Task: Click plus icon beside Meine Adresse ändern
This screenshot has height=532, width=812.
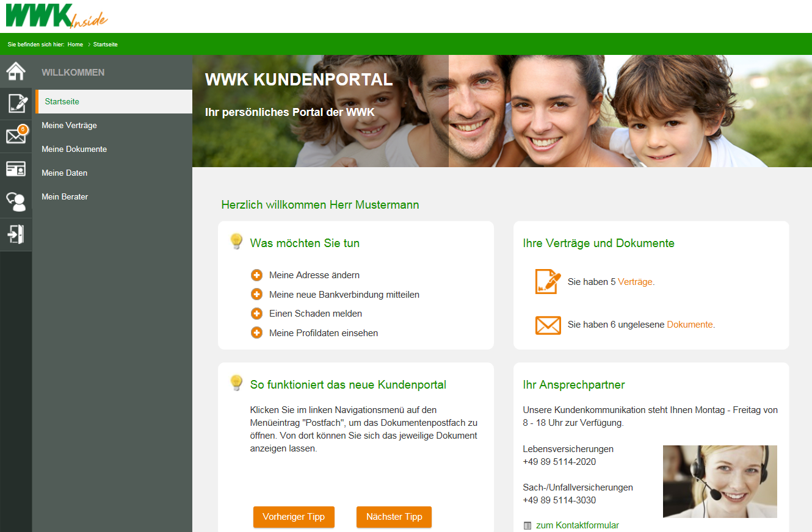Action: tap(257, 275)
